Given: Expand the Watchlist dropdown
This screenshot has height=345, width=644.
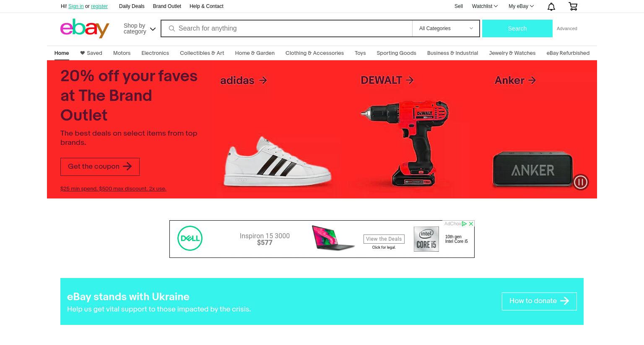Looking at the screenshot, I should (485, 6).
